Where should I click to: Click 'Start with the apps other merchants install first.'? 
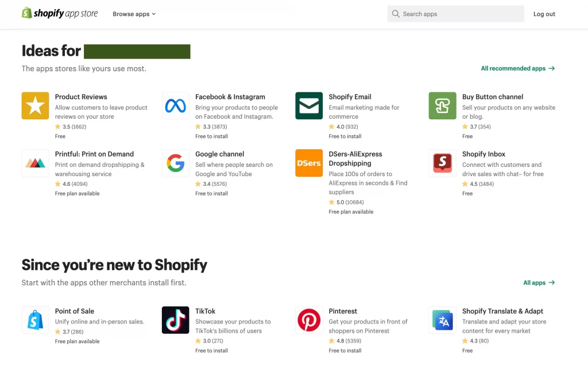(x=104, y=282)
